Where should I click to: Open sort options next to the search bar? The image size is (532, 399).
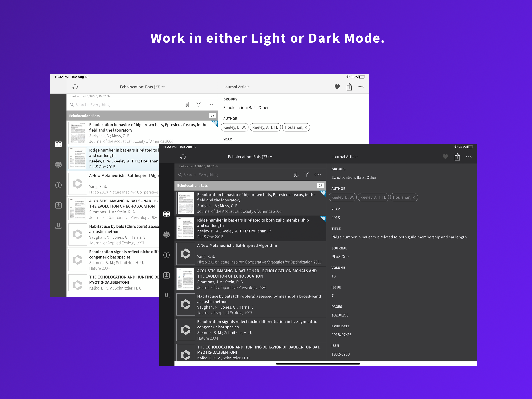point(296,174)
